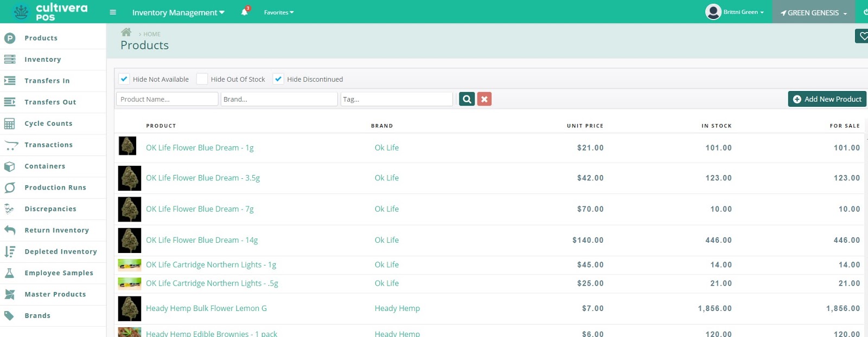This screenshot has height=337, width=868.
Task: Open the GREEN GENESIS location dropdown
Action: (814, 12)
